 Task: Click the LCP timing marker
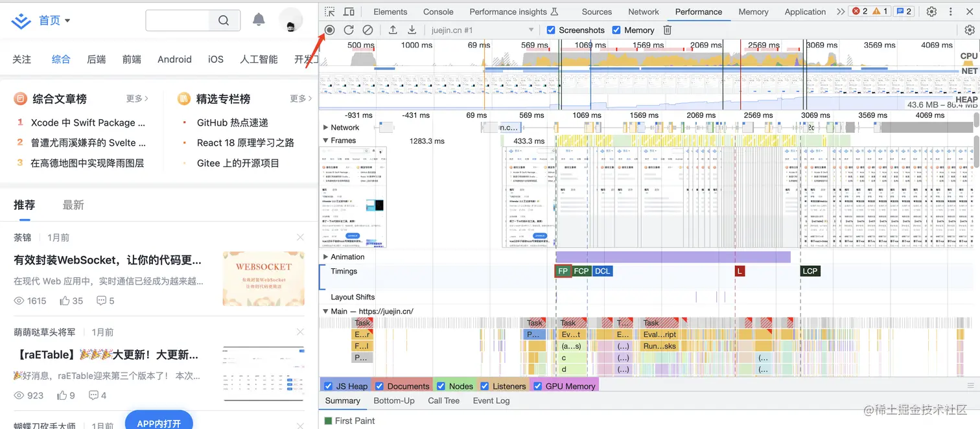coord(810,271)
